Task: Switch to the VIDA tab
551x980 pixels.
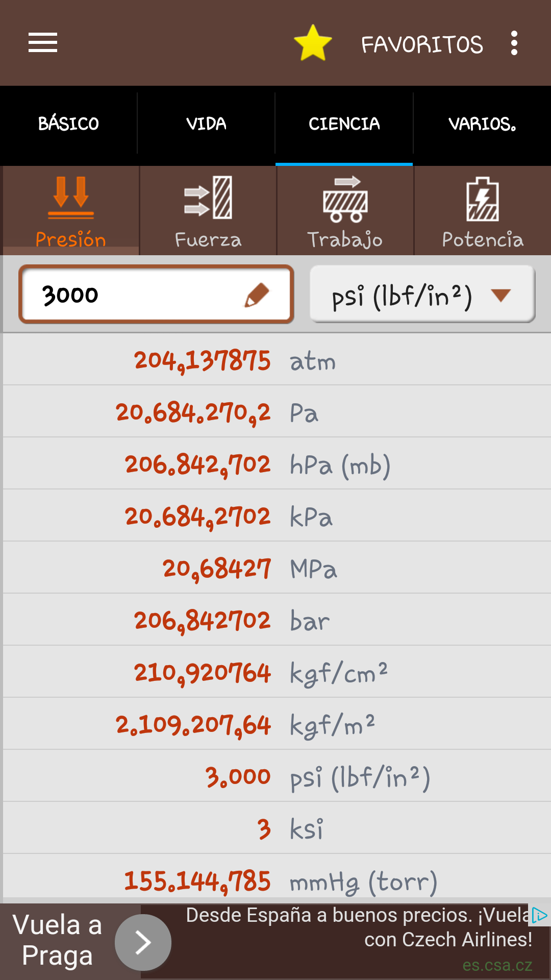Action: click(206, 124)
